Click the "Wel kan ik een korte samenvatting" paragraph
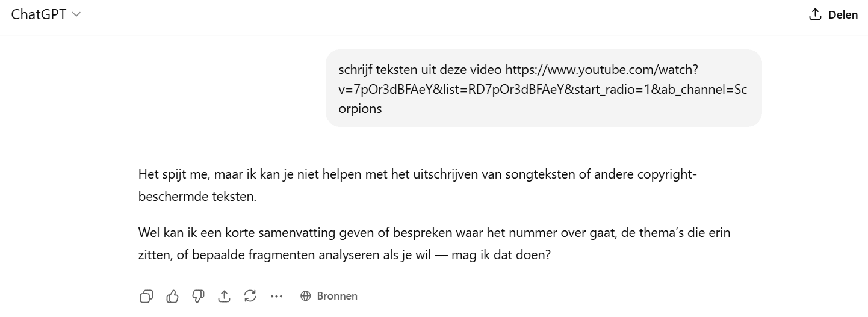The height and width of the screenshot is (317, 868). click(433, 232)
